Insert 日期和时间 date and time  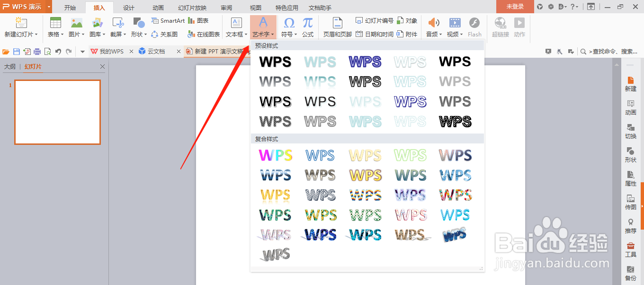click(375, 34)
